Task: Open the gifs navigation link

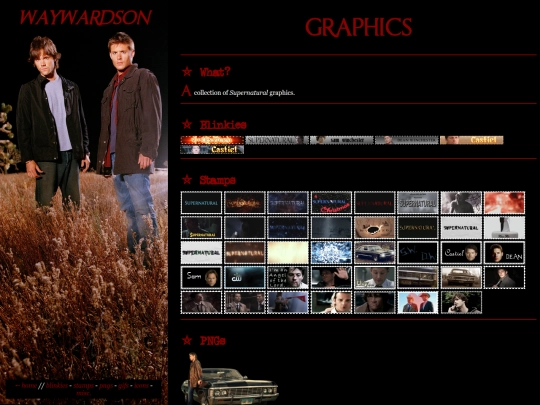Action: [123, 386]
